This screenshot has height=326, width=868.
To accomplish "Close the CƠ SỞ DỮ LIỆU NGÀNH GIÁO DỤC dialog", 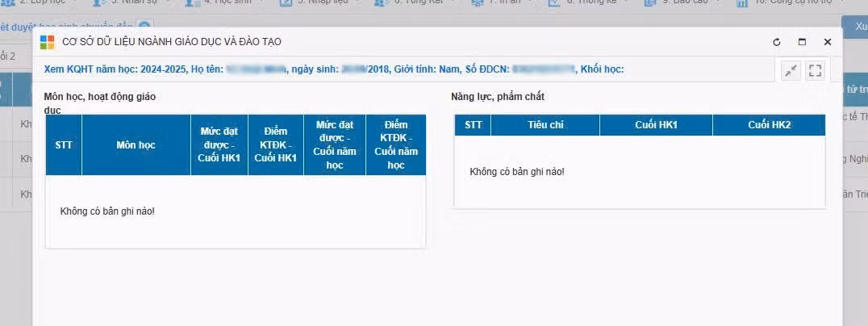I will click(x=828, y=42).
